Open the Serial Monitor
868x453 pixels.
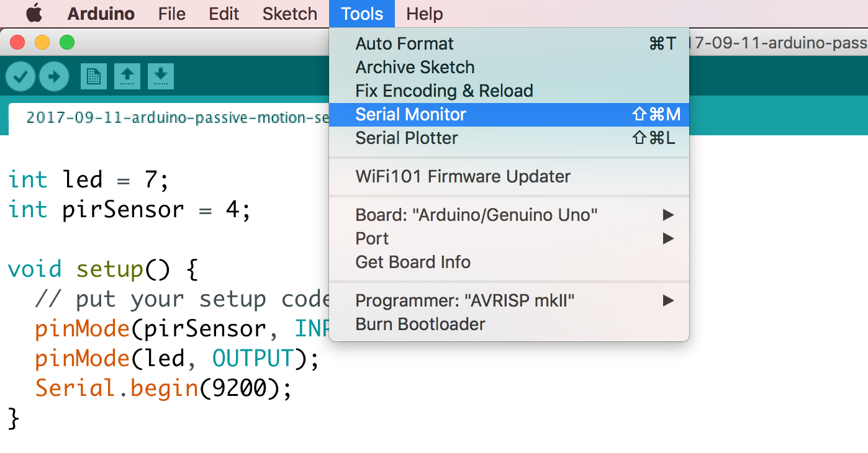[509, 114]
